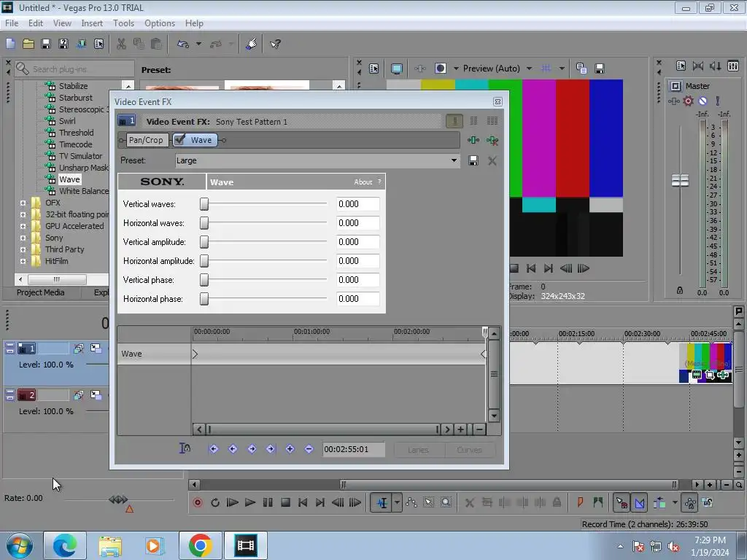Toggle Lock Envelopes to Events button
This screenshot has height=560, width=747.
[690, 502]
